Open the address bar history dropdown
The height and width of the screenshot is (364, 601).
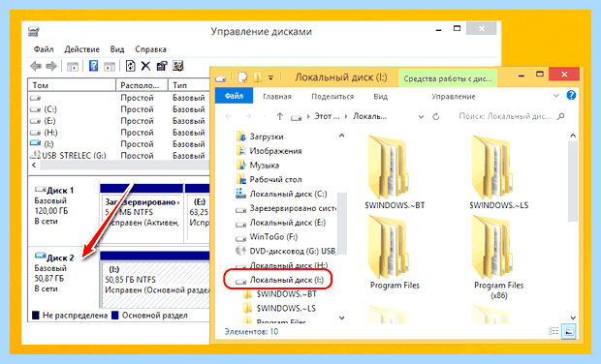(421, 117)
